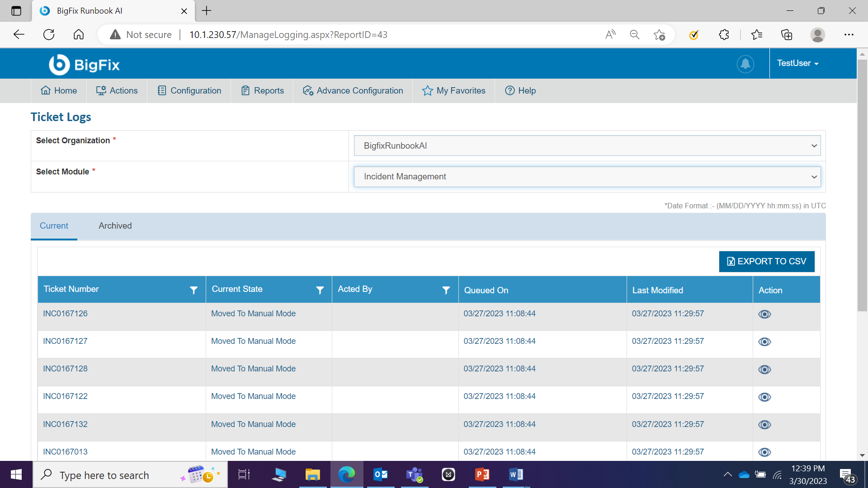Screen dimensions: 868x488
Task: Click browser zoom out magnifier icon
Action: pos(634,35)
